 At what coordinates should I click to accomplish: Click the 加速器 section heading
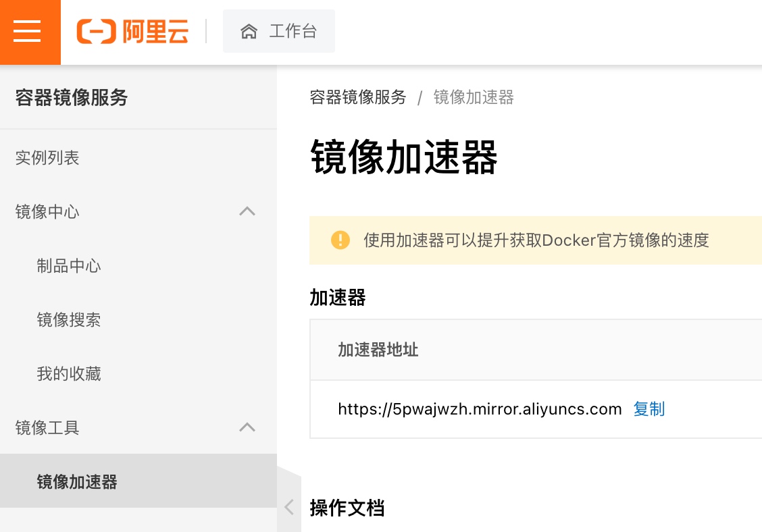point(338,297)
